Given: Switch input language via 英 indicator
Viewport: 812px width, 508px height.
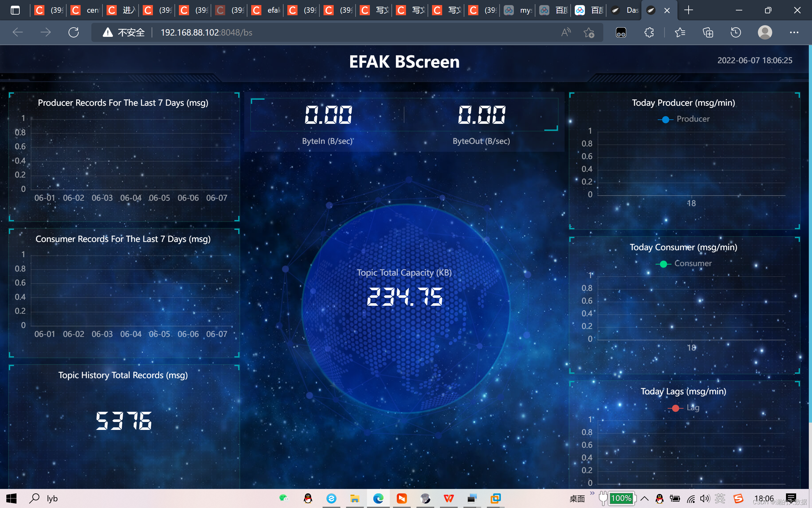Looking at the screenshot, I should point(720,498).
